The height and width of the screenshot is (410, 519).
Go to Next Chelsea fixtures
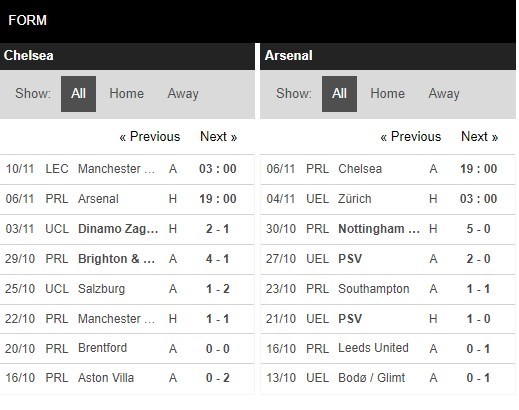pyautogui.click(x=218, y=137)
